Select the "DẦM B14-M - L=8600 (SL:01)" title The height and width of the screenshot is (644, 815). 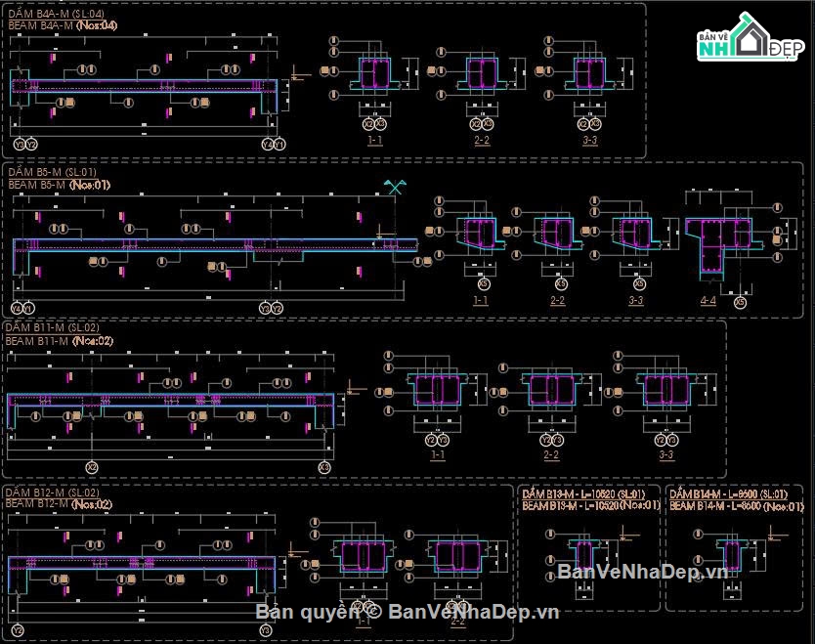coord(729,494)
